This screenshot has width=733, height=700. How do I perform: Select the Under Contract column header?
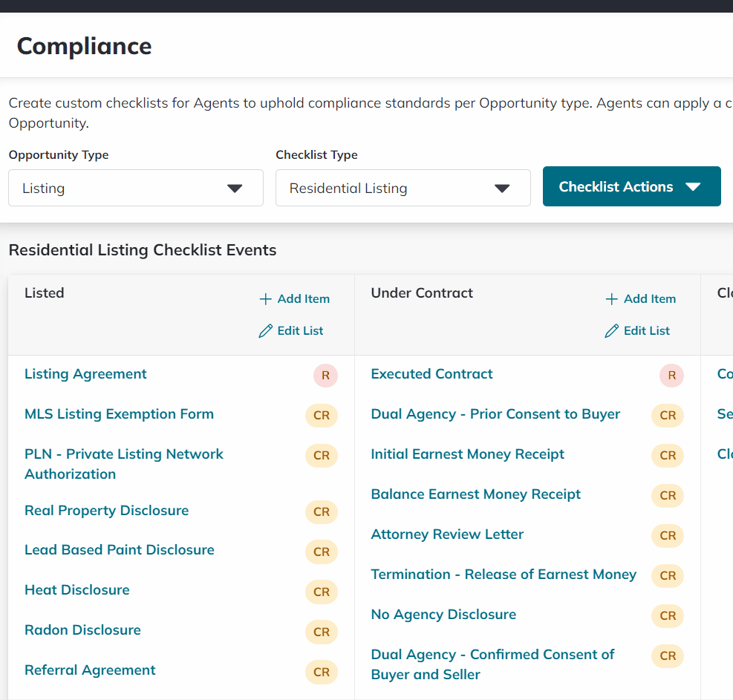(x=422, y=293)
